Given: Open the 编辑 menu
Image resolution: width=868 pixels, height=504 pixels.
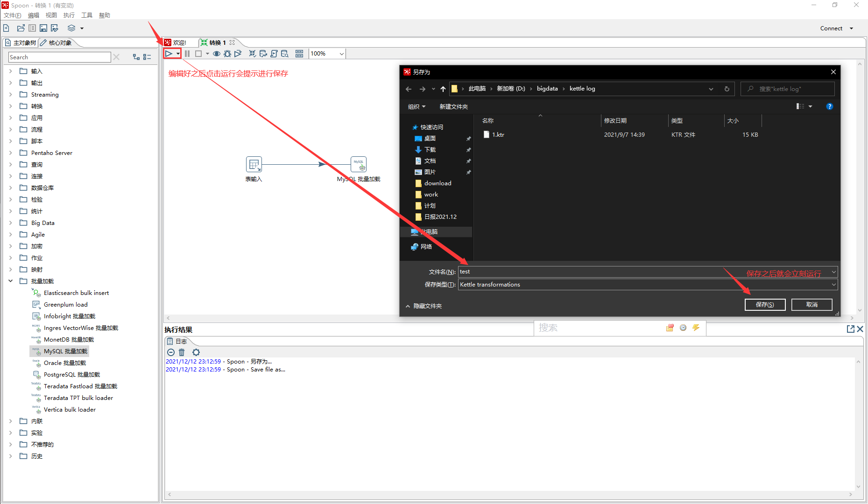Looking at the screenshot, I should pyautogui.click(x=34, y=15).
